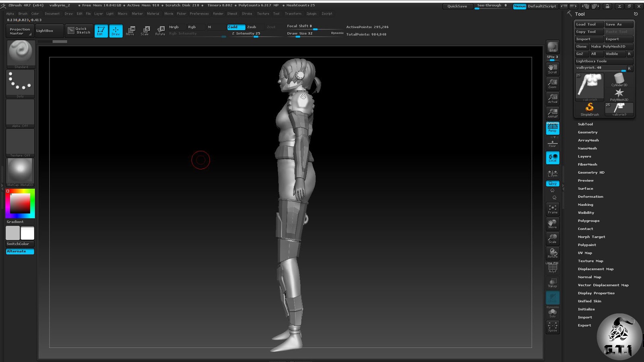
Task: Toggle Perspective (Persp) view mode
Action: coord(552,128)
